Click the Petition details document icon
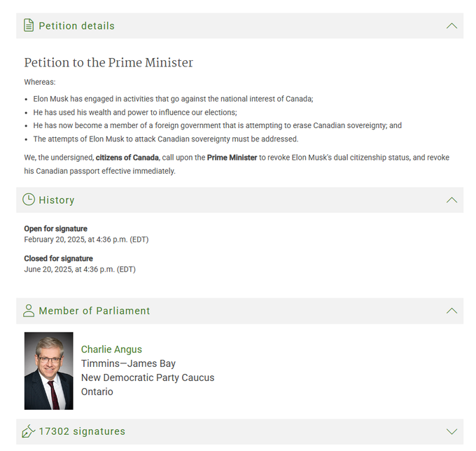Screen dimensions: 476x451 [x=29, y=26]
